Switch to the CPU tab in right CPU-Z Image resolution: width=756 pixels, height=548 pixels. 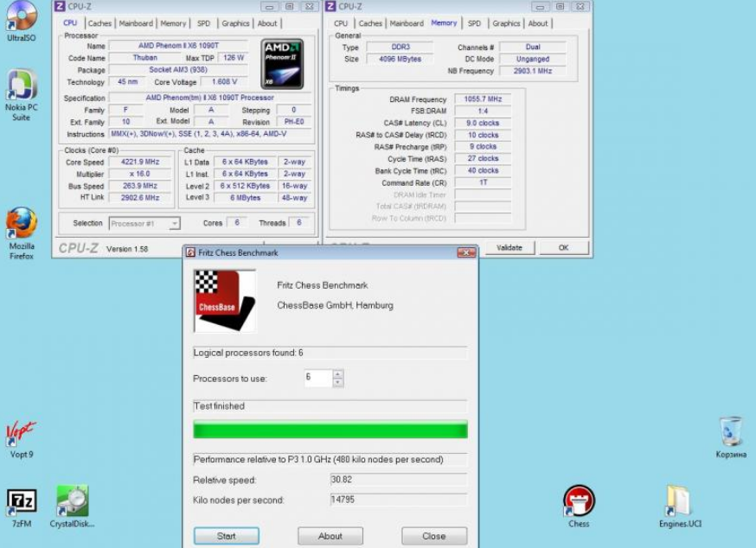coord(341,23)
